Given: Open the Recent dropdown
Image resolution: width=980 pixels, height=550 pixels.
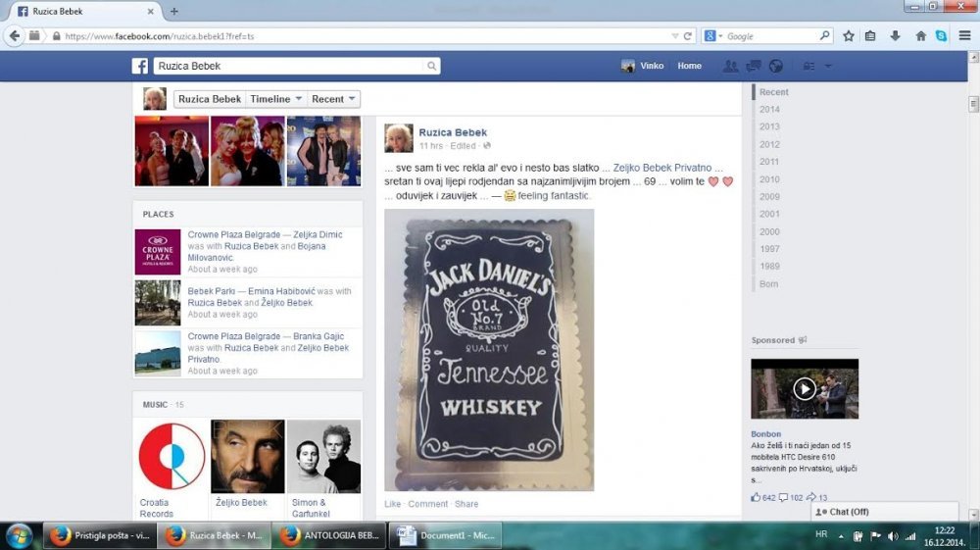Looking at the screenshot, I should [333, 99].
